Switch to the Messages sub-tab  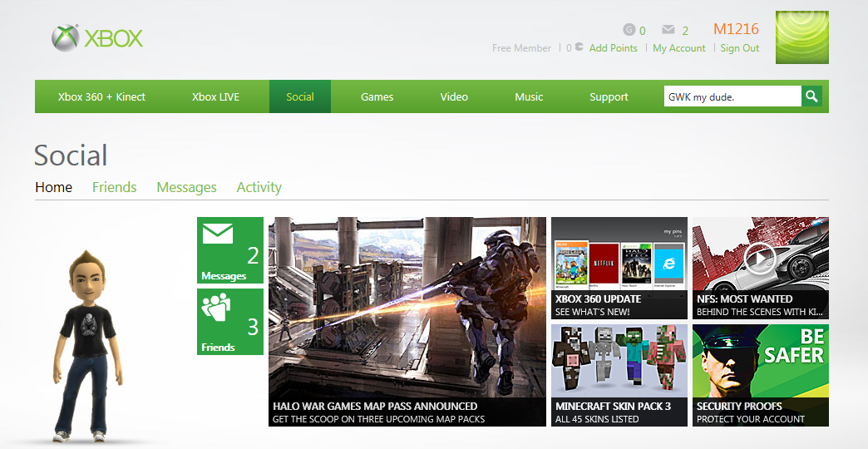pyautogui.click(x=186, y=188)
